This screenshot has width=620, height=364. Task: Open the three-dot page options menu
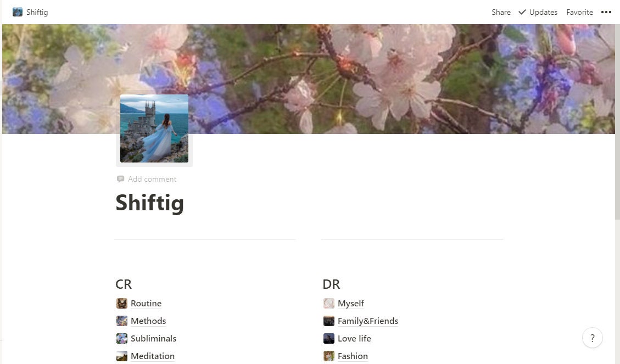click(606, 12)
